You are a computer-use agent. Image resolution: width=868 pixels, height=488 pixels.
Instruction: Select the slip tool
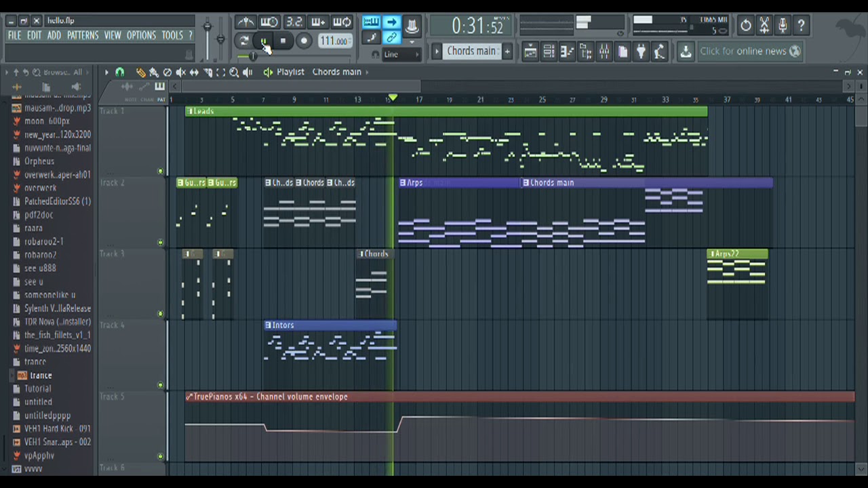tap(194, 73)
